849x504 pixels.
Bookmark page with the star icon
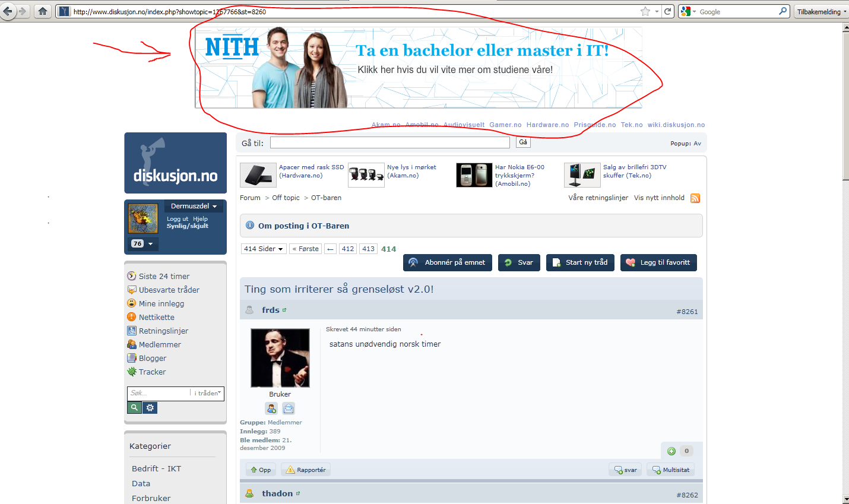coord(645,11)
